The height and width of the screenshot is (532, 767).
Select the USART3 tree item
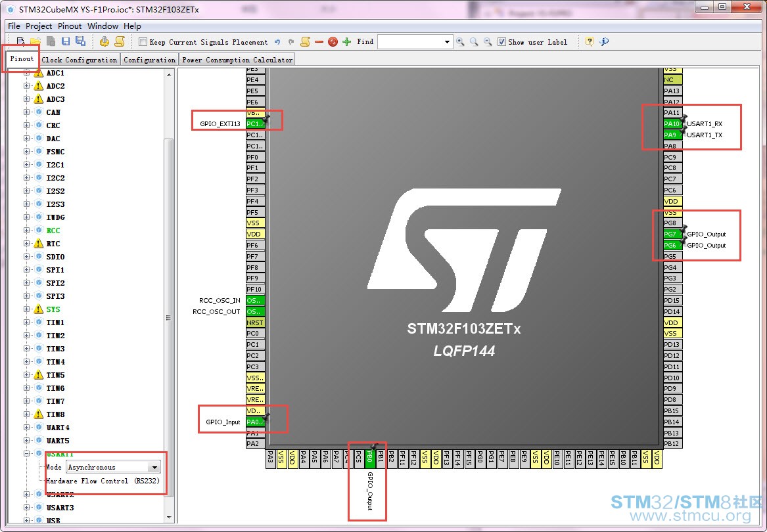[60, 508]
